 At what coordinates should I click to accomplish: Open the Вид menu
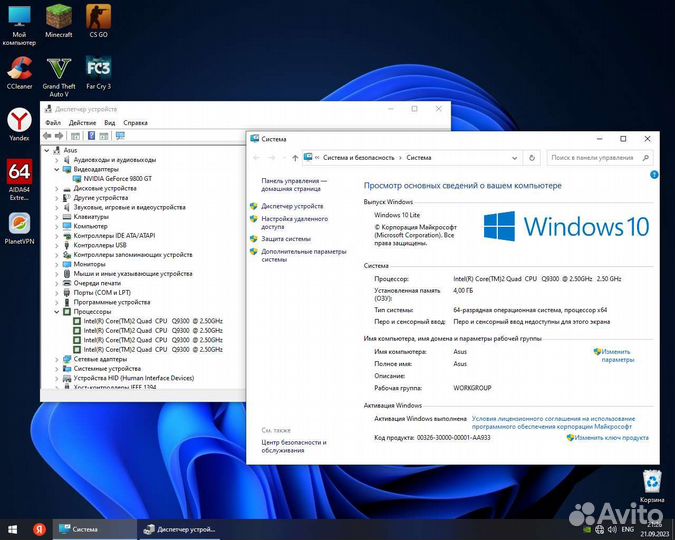pyautogui.click(x=110, y=123)
